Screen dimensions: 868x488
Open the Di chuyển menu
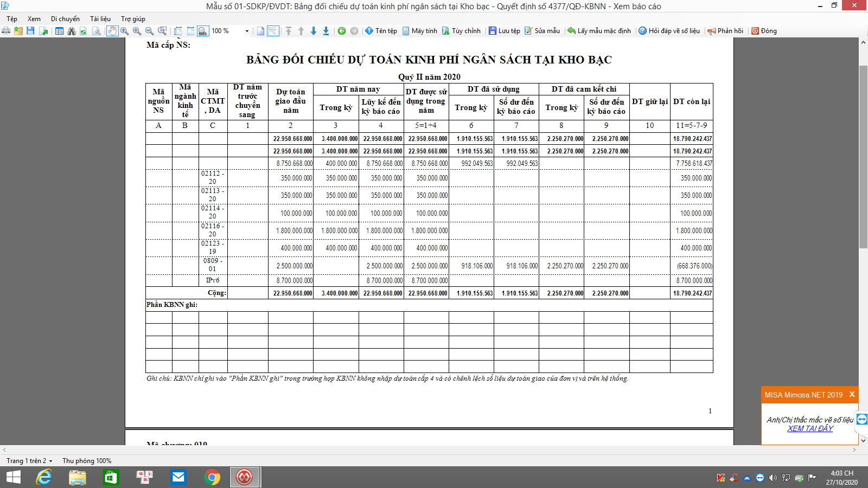(65, 18)
